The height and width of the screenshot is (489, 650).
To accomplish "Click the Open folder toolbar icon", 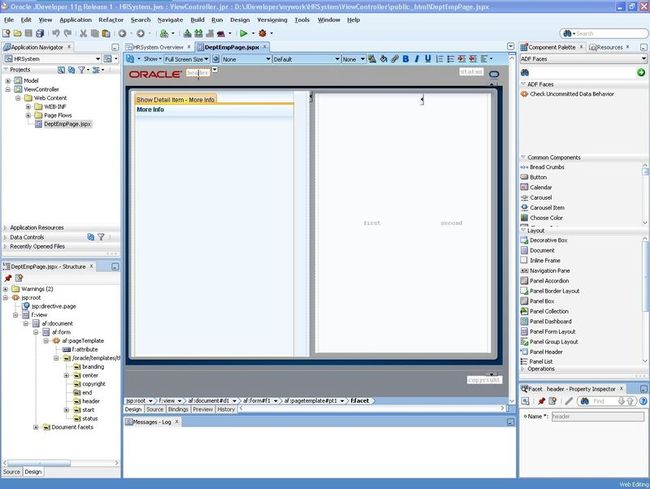I will pyautogui.click(x=17, y=33).
